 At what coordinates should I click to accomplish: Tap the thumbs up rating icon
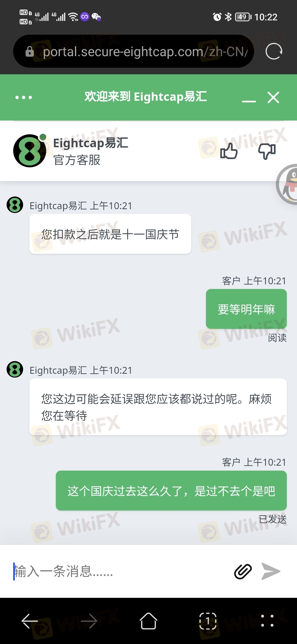pos(229,151)
